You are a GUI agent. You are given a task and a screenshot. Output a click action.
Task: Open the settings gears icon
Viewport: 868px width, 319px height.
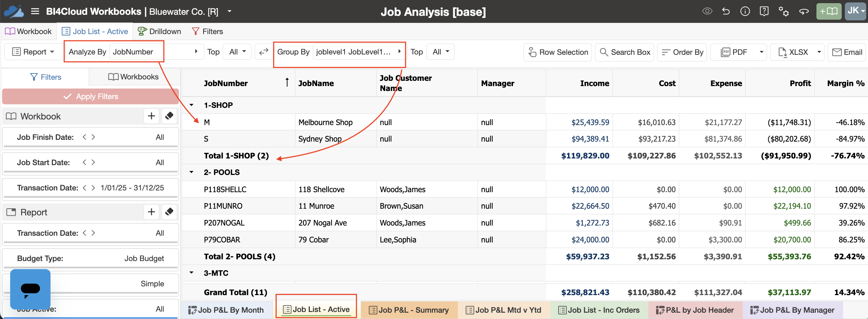tap(783, 11)
